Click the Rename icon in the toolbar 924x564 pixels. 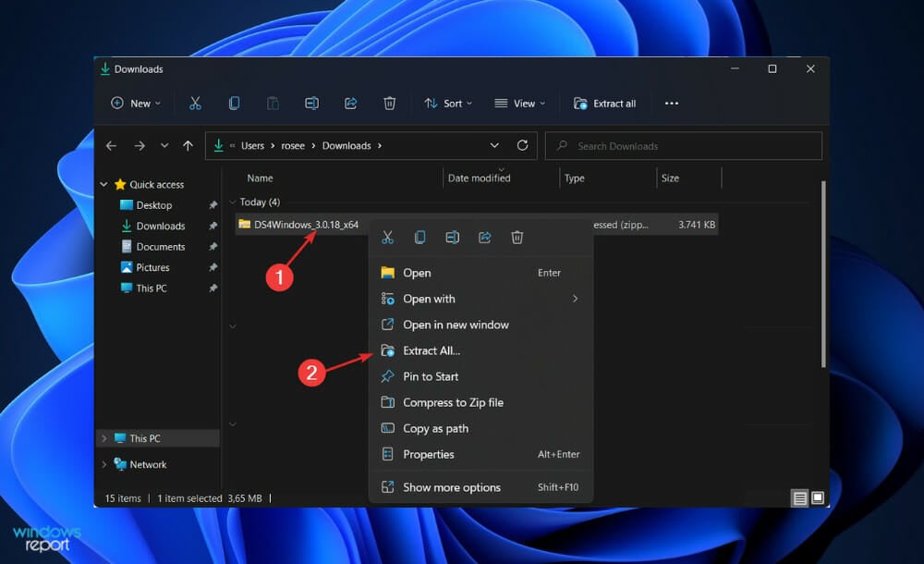tap(311, 104)
